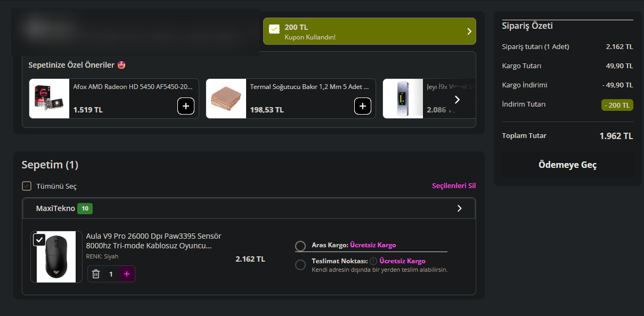The image size is (644, 316).
Task: Open Teslimat Noktası info icon
Action: pyautogui.click(x=373, y=261)
